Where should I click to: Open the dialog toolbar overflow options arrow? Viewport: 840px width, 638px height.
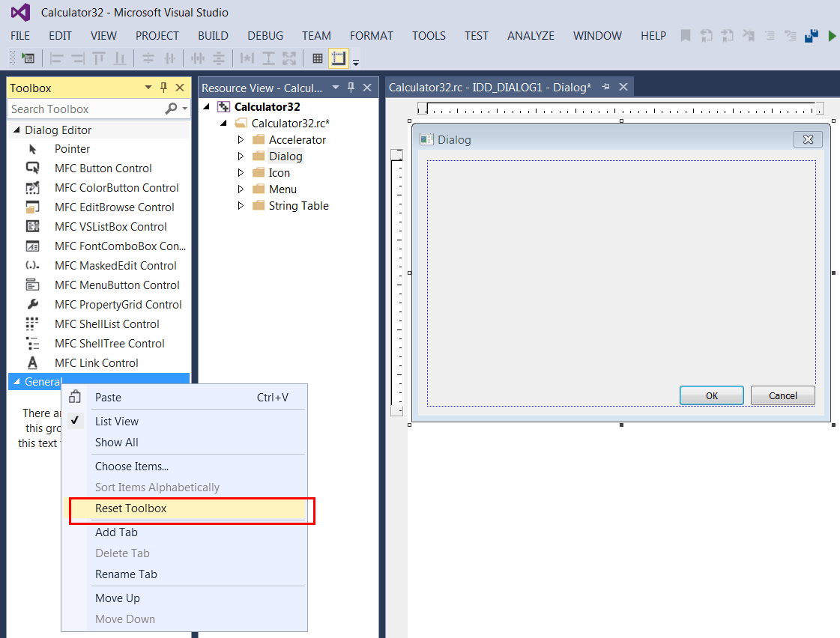click(356, 63)
